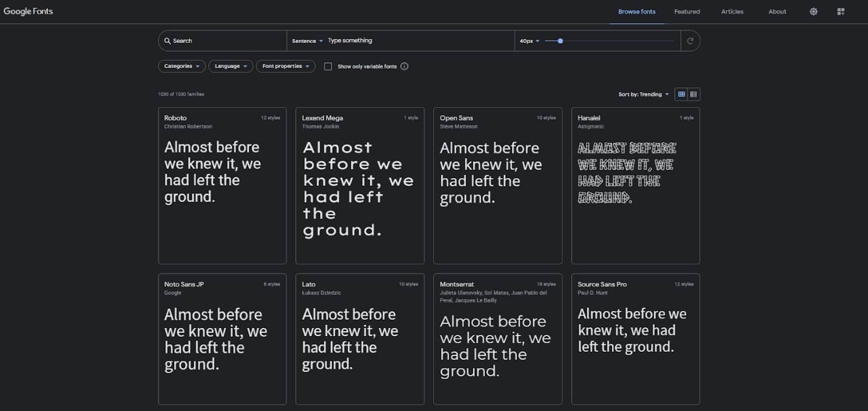The height and width of the screenshot is (411, 868).
Task: Click the search magnifier icon
Action: coord(167,41)
